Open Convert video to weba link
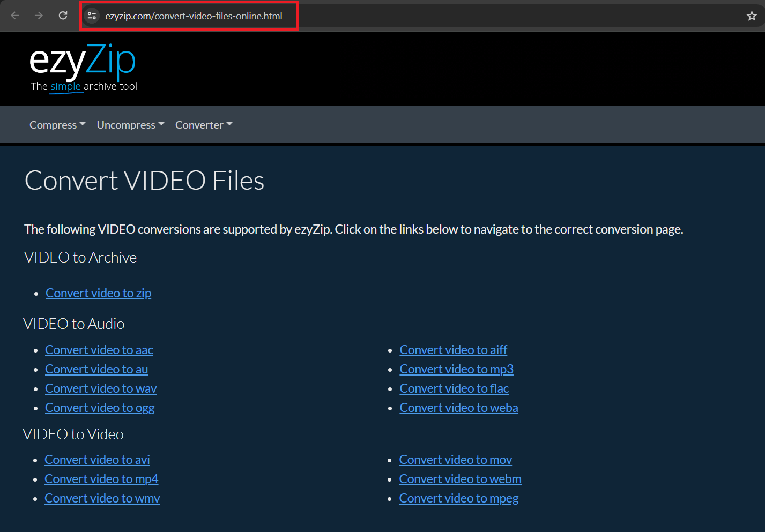Viewport: 765px width, 532px height. tap(459, 408)
